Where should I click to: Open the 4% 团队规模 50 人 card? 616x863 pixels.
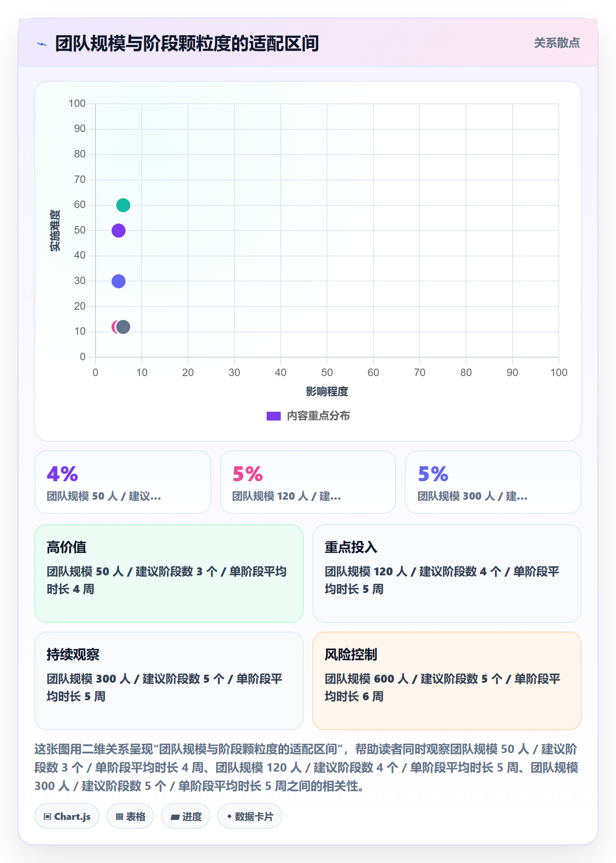pos(123,482)
